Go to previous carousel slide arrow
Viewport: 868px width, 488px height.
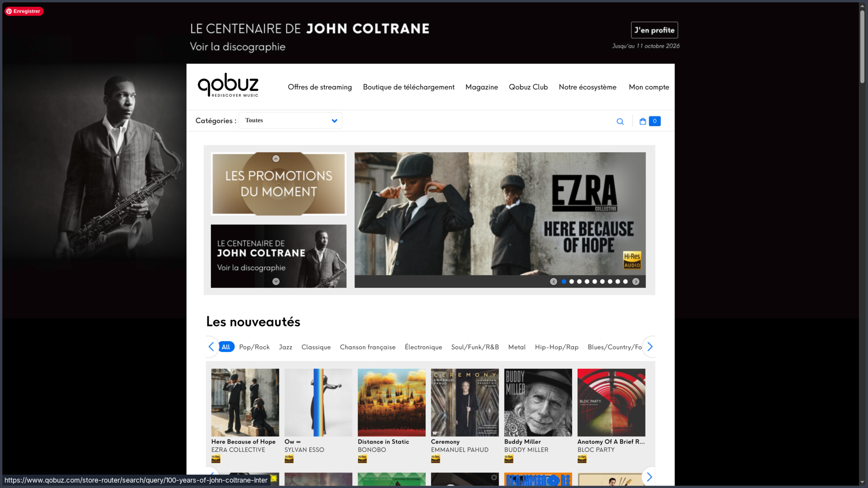pyautogui.click(x=553, y=282)
